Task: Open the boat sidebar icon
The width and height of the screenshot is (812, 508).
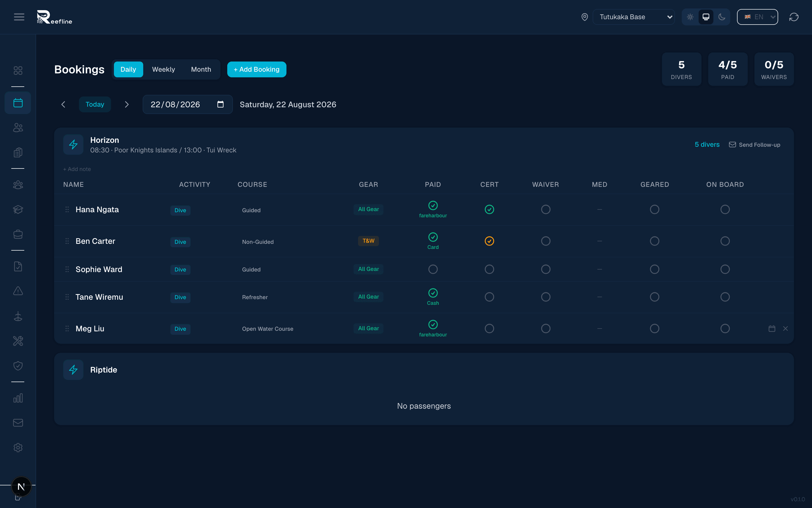Action: coord(18,316)
